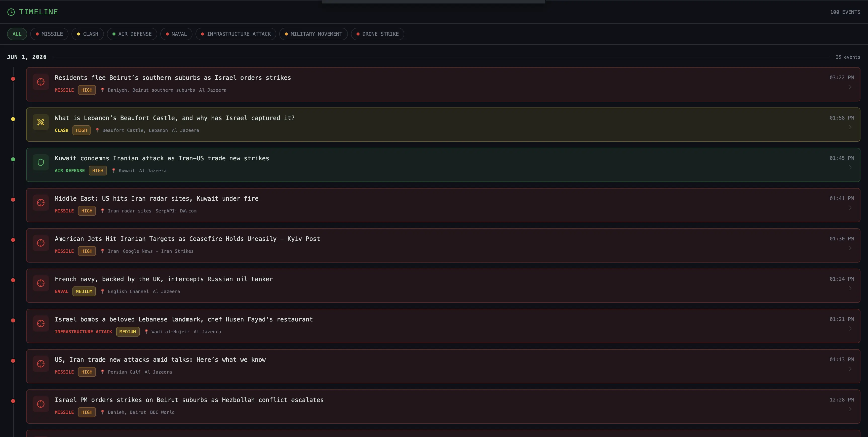Select the ALL filter chip
The height and width of the screenshot is (437, 868).
(17, 34)
